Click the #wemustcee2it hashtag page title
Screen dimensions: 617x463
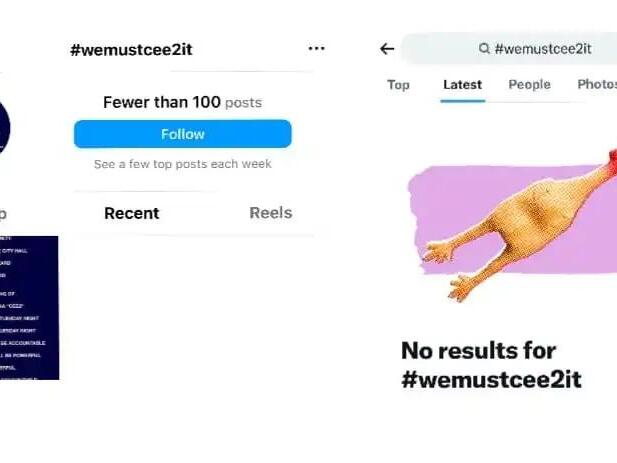pyautogui.click(x=131, y=50)
